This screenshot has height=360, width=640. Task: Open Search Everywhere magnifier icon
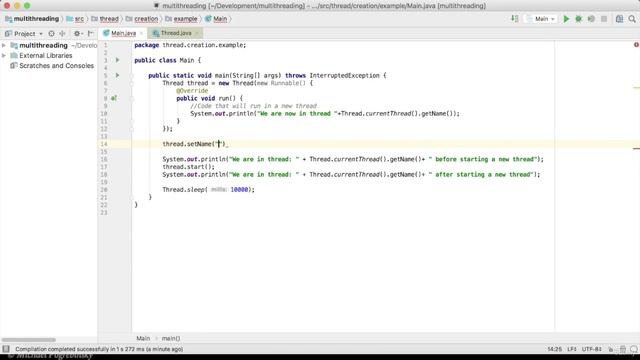(632, 19)
